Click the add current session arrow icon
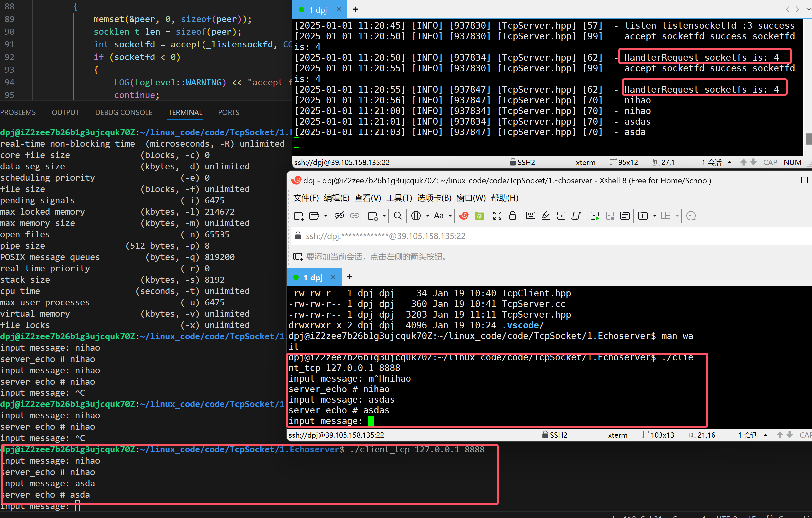812x518 pixels. pos(298,257)
